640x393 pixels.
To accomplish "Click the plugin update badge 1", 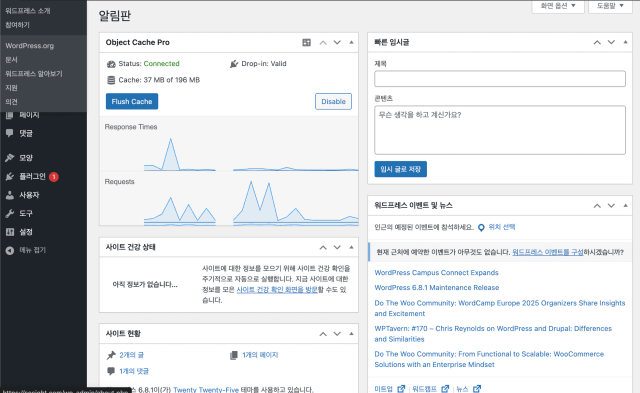I will coord(54,177).
